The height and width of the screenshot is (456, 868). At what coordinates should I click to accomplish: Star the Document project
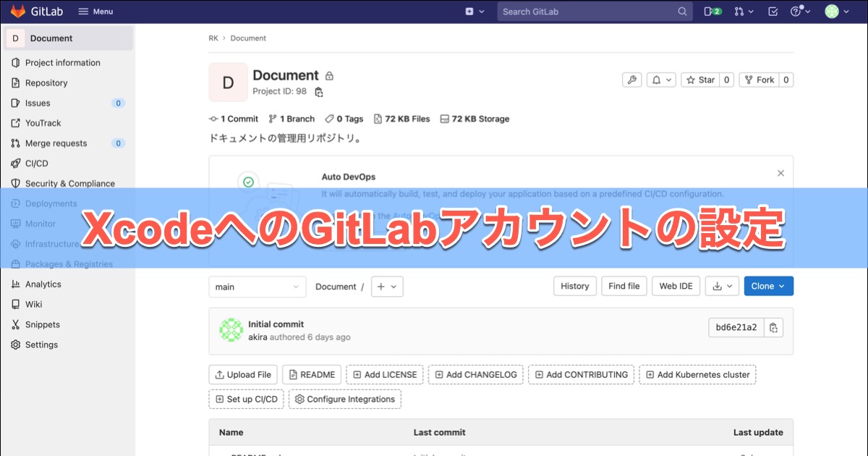[700, 80]
